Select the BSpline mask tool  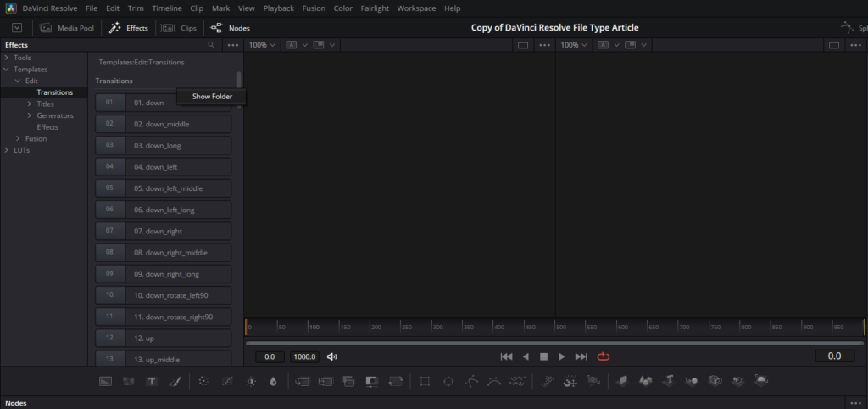pyautogui.click(x=494, y=381)
